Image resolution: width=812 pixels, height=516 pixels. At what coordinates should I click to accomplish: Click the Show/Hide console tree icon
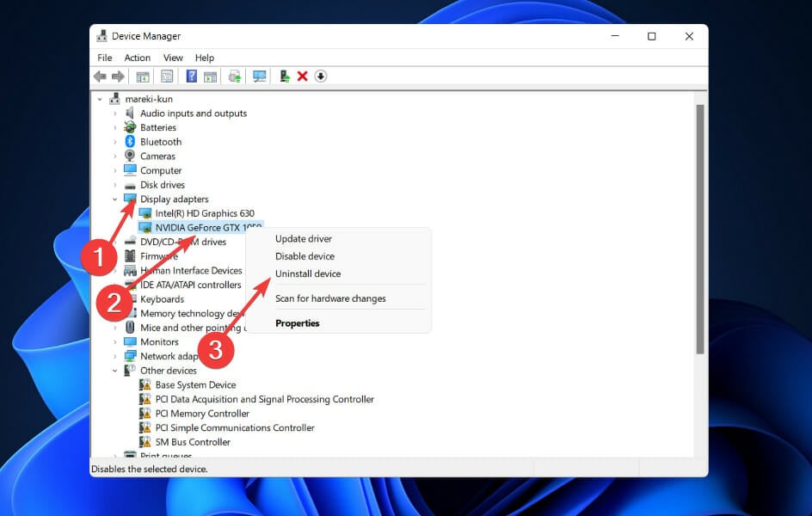point(142,76)
